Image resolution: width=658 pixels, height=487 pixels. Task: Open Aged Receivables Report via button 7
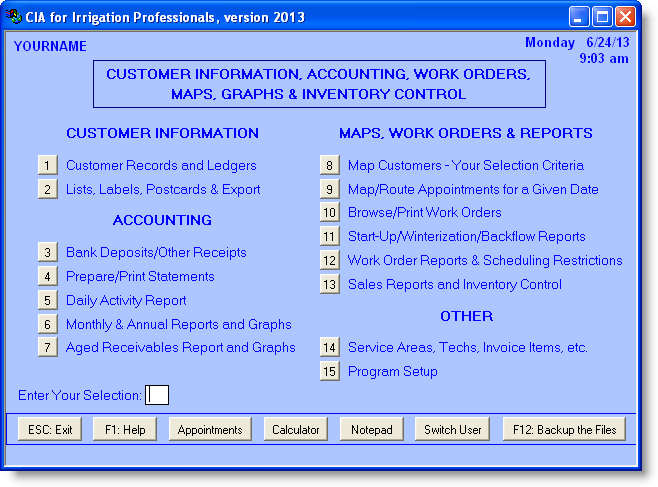[x=48, y=347]
